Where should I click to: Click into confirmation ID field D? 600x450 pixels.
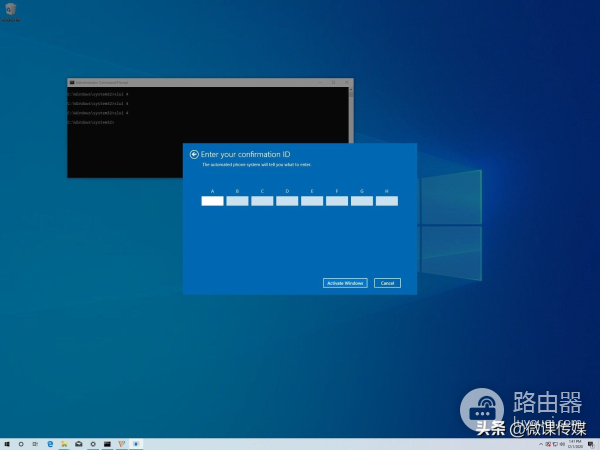click(287, 201)
